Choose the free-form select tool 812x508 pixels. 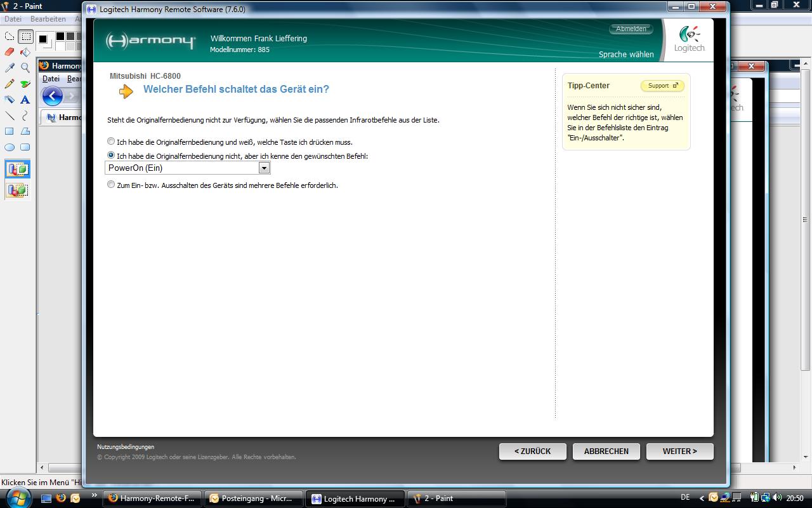10,36
